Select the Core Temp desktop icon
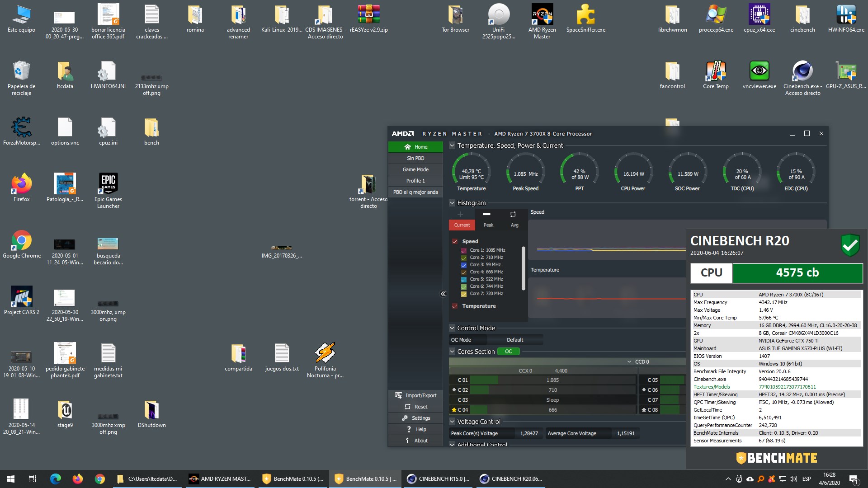The image size is (868, 488). 716,75
